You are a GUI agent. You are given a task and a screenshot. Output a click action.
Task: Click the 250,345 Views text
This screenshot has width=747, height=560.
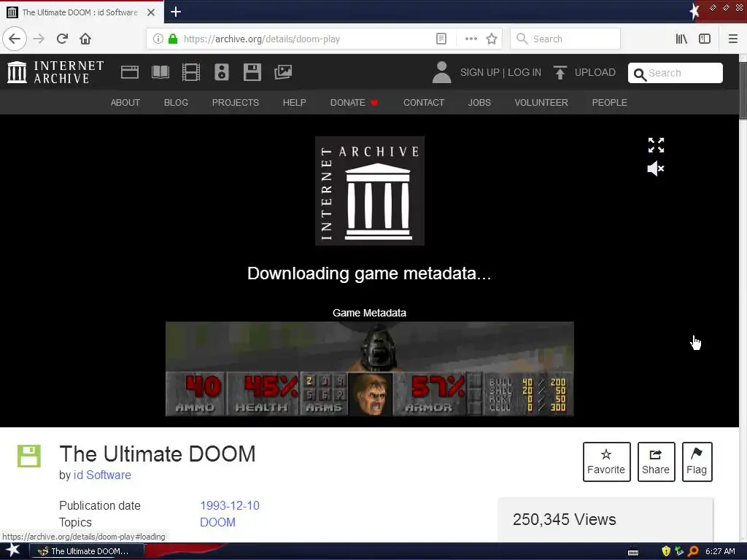tap(564, 519)
